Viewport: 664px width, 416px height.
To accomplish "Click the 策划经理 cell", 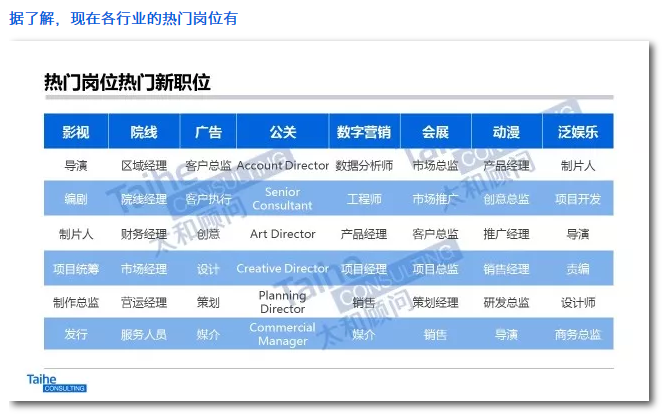I will (435, 302).
